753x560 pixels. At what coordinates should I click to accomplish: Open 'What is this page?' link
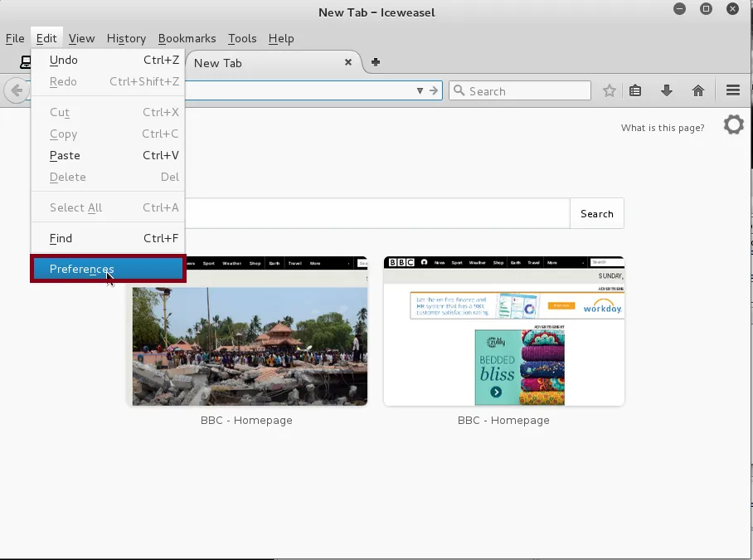[x=663, y=128]
